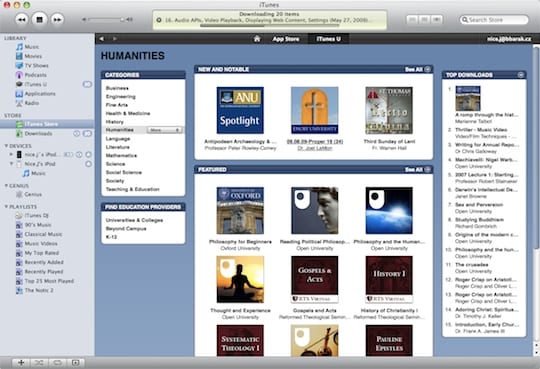Show the artwork viewer button
Image resolution: width=540 pixels, height=369 pixels.
coord(75,362)
